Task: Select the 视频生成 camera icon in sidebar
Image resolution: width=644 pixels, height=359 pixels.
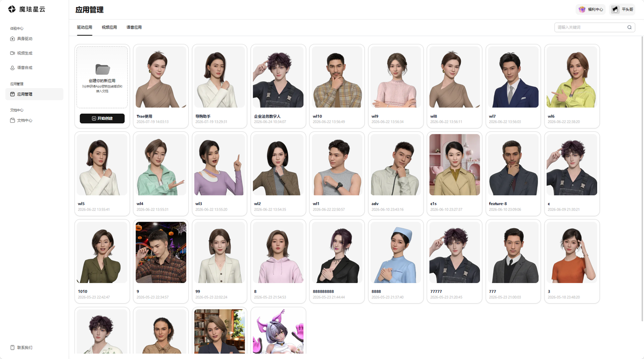Action: pyautogui.click(x=13, y=53)
